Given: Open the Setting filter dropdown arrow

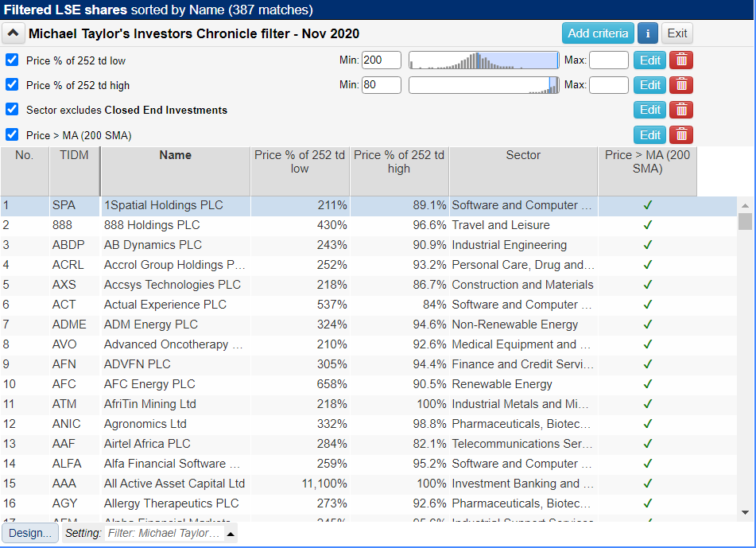Looking at the screenshot, I should point(231,534).
